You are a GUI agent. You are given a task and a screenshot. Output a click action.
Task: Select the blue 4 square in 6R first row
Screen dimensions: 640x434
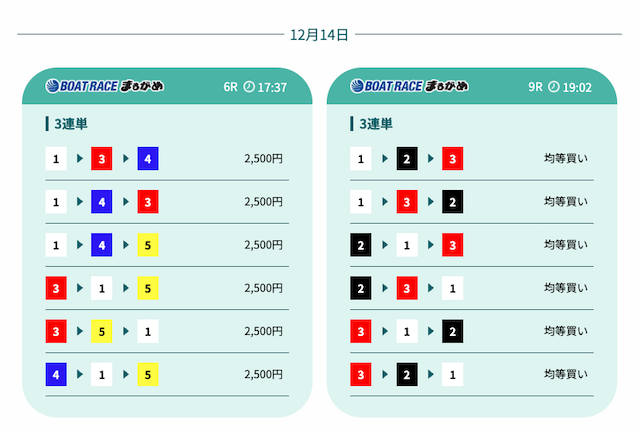[148, 159]
